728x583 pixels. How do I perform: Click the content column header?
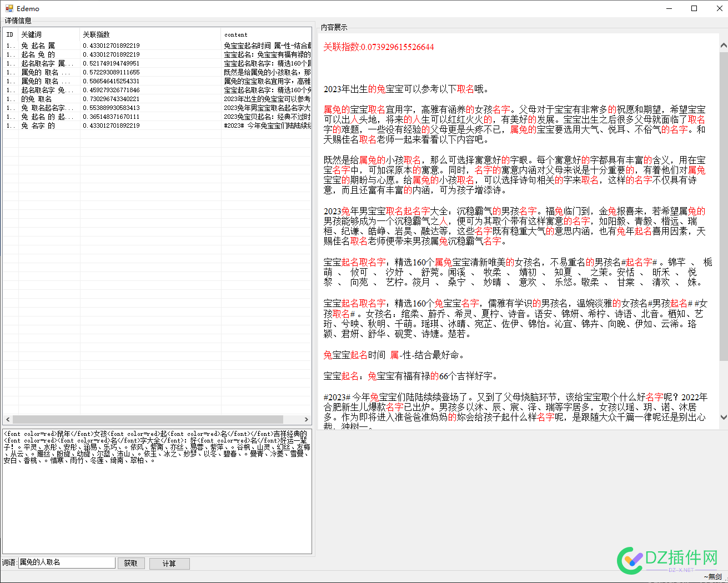[267, 34]
